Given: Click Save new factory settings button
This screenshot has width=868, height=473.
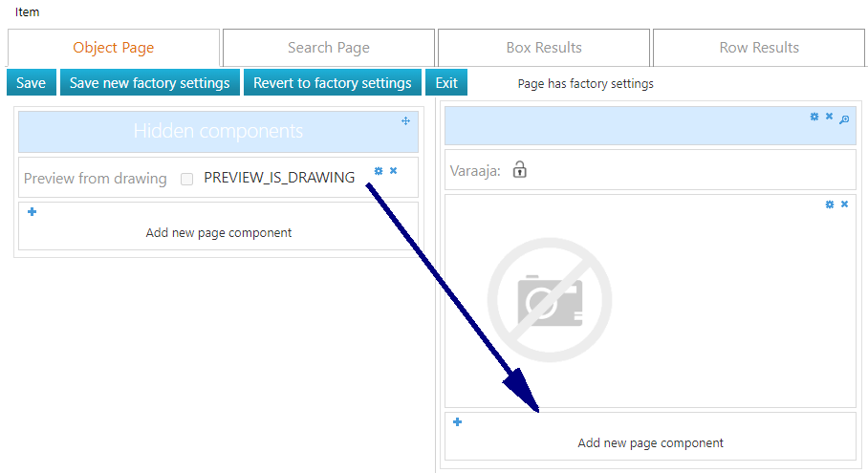Looking at the screenshot, I should point(150,83).
